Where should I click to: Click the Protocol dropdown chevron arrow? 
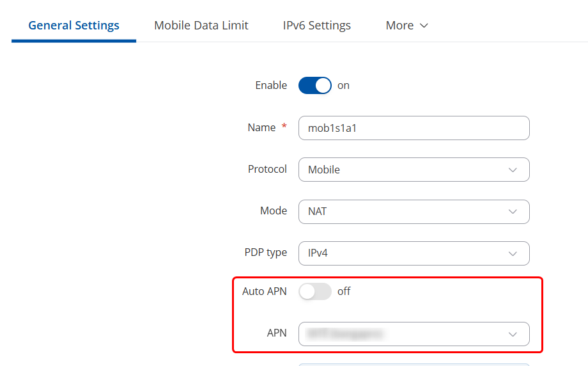(513, 170)
